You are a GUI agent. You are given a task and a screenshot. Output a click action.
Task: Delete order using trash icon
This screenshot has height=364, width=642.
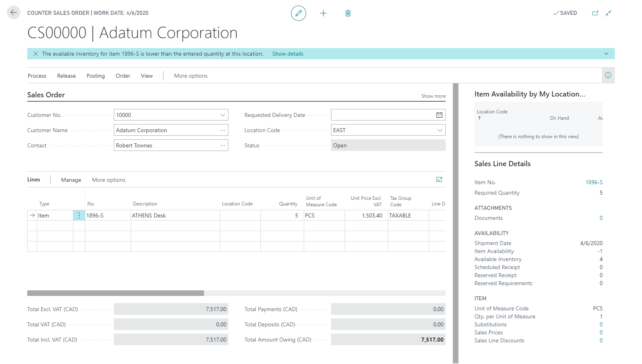click(348, 13)
